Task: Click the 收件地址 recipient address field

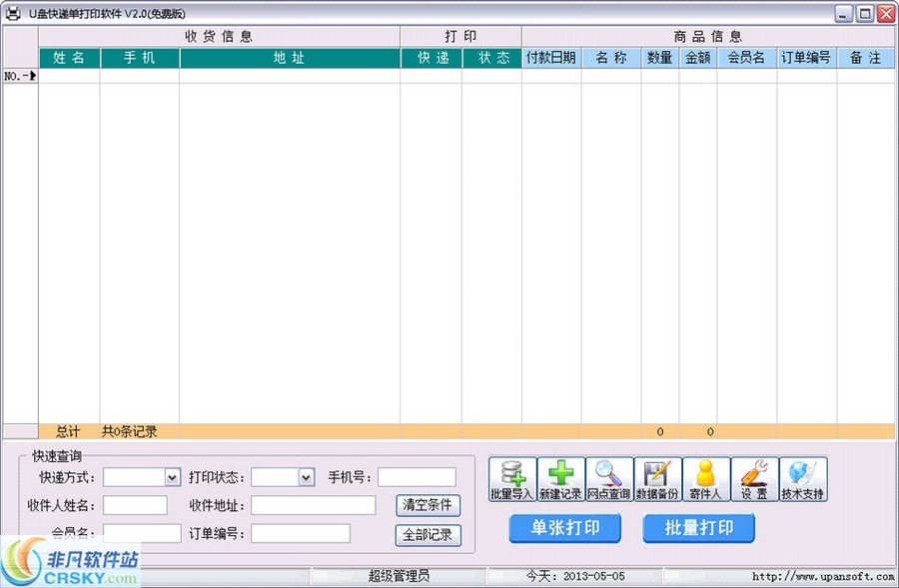Action: (x=312, y=506)
